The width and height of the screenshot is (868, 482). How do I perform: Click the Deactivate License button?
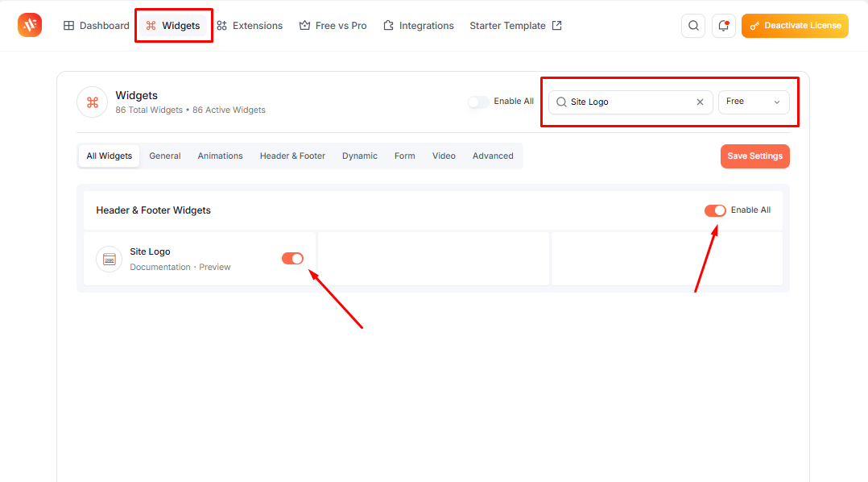795,26
